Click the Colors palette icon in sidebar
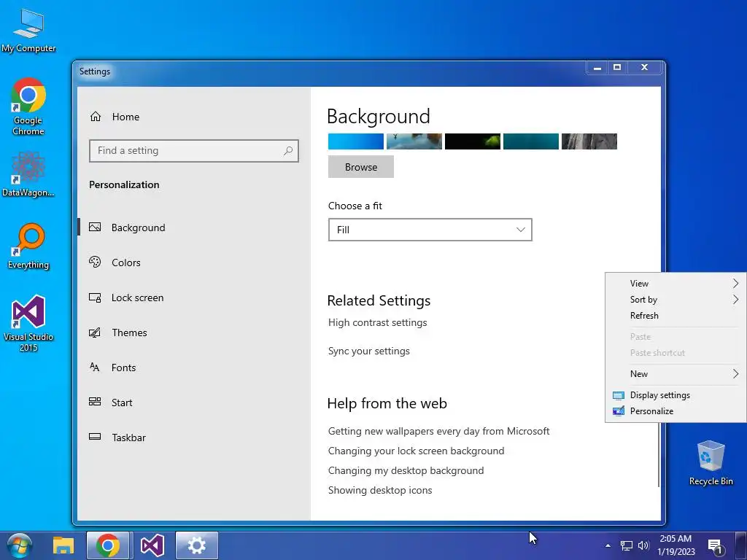 (x=95, y=262)
